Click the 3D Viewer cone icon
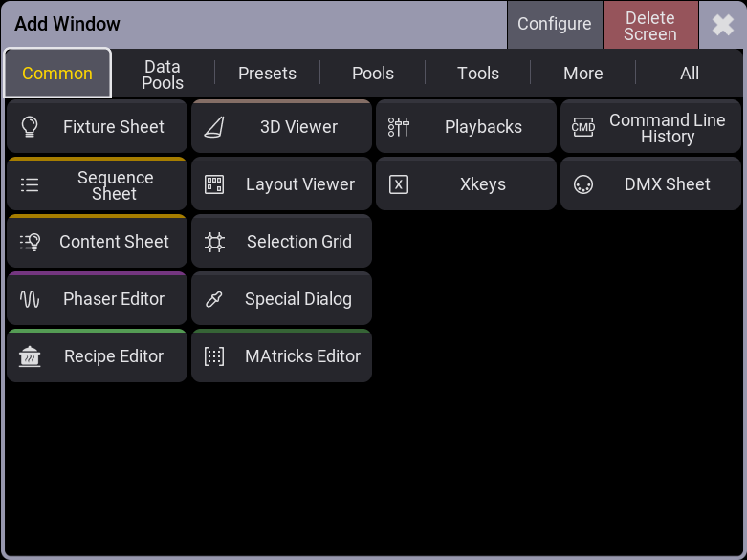This screenshot has height=560, width=747. [214, 127]
